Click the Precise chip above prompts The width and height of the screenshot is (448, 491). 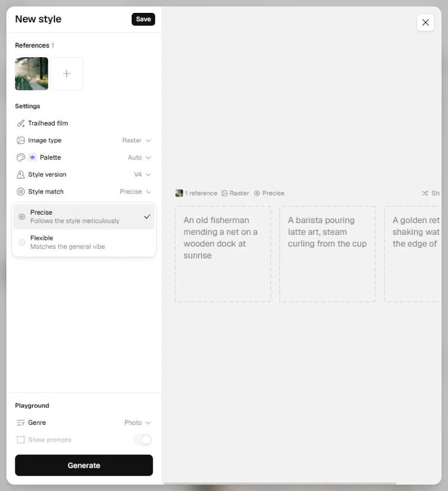click(269, 193)
